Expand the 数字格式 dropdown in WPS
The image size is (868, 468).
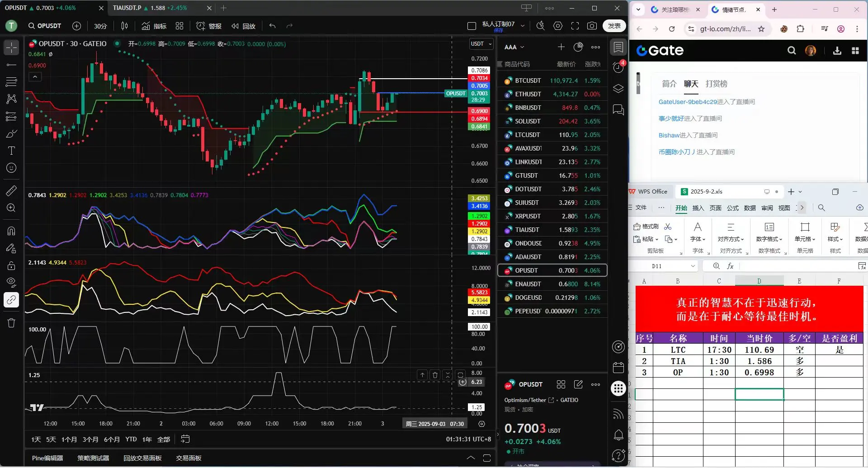769,239
